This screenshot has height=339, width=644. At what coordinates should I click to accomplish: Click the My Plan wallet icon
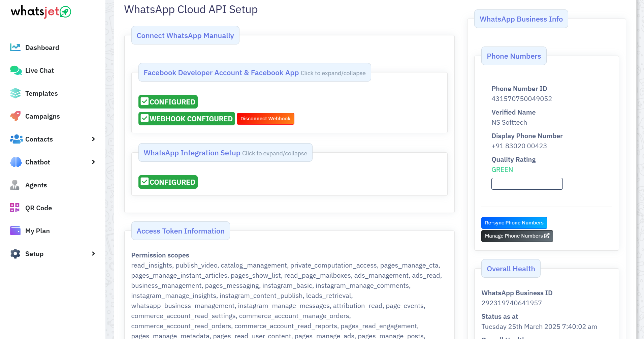click(15, 231)
